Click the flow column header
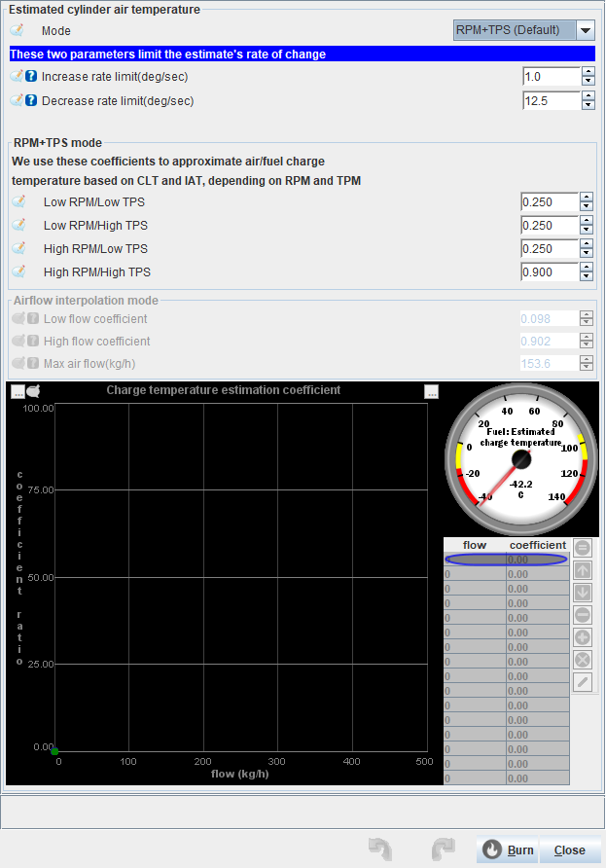This screenshot has height=868, width=606. [x=475, y=545]
